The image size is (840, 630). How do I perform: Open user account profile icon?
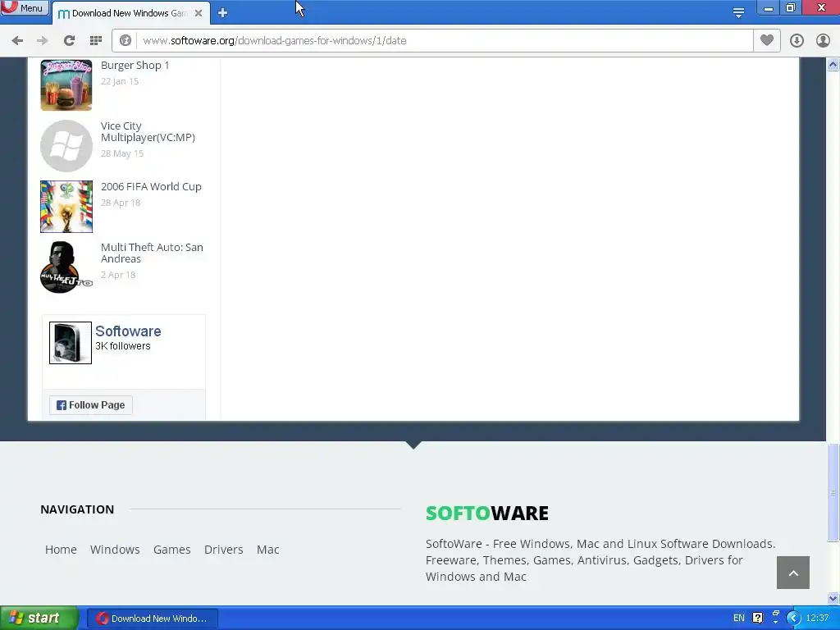[x=823, y=41]
